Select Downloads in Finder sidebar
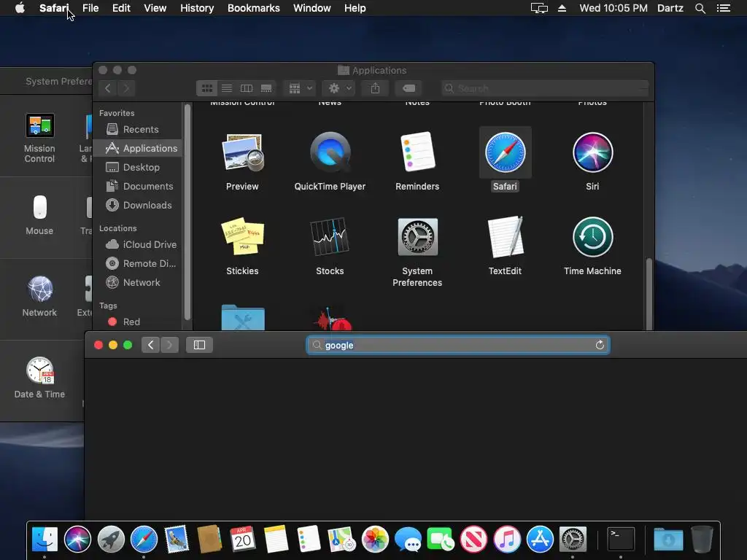Screen dimensions: 747x560 [138, 205]
